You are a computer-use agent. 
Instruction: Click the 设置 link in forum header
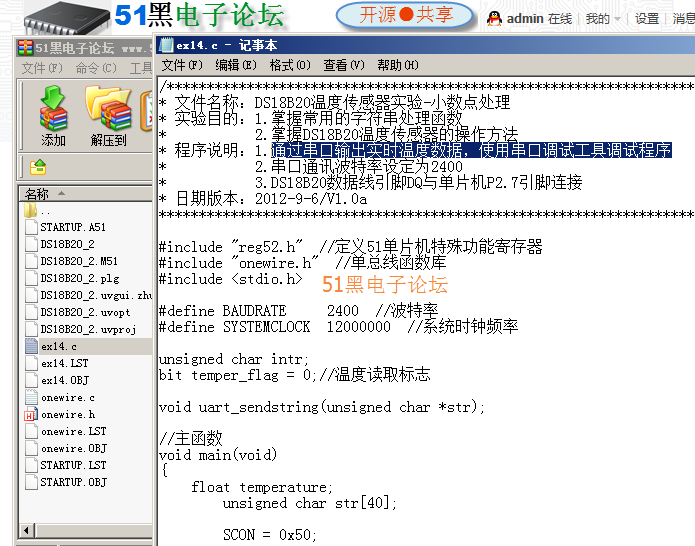point(647,19)
